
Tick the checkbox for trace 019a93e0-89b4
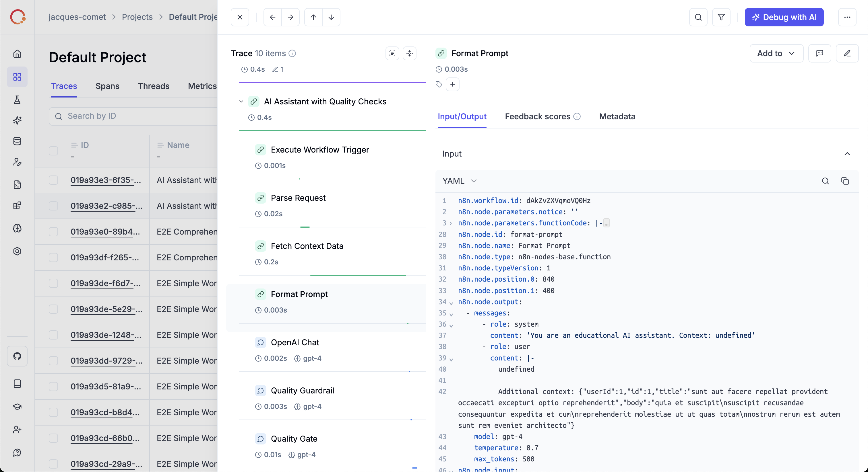tap(53, 232)
